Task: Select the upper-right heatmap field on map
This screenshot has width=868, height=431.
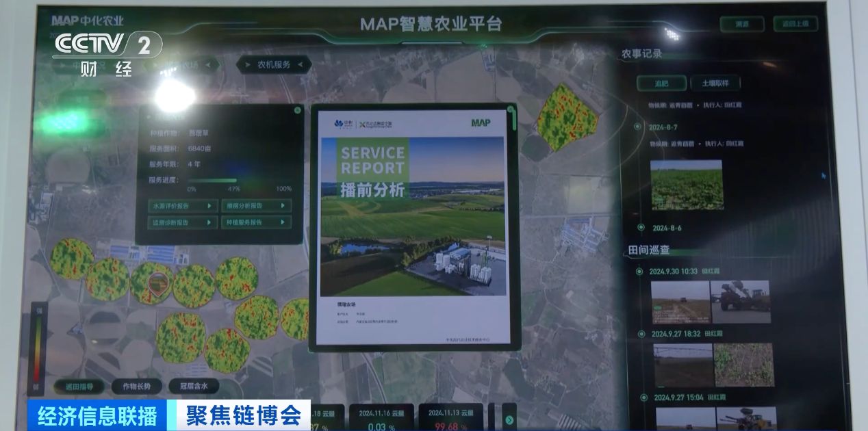Action: [567, 116]
